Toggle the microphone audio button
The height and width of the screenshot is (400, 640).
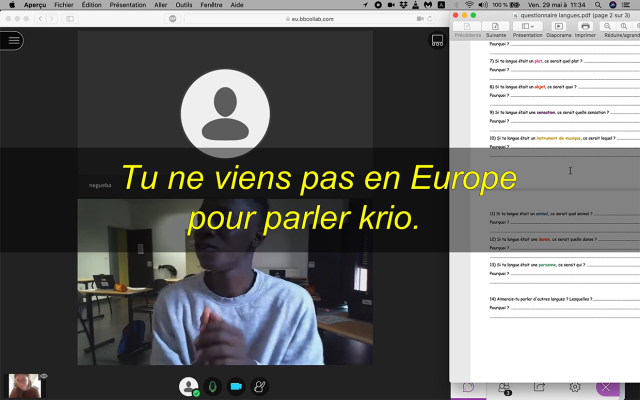coord(212,386)
